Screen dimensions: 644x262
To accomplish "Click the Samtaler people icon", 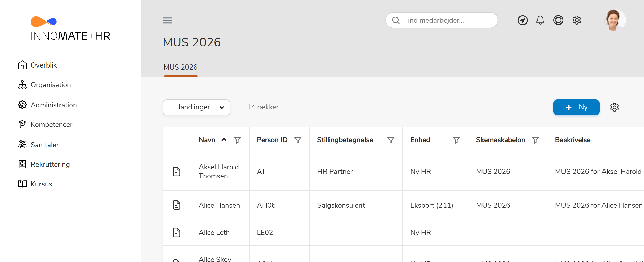I will pos(22,144).
